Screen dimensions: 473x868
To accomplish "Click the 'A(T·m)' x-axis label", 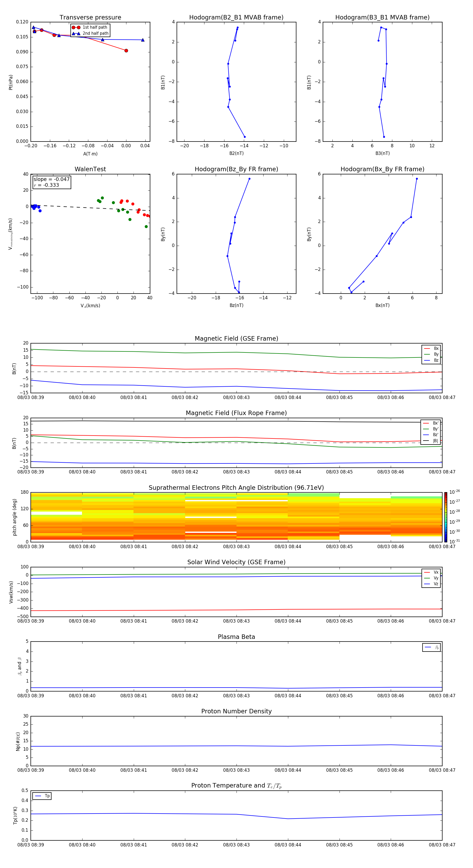I will (90, 154).
